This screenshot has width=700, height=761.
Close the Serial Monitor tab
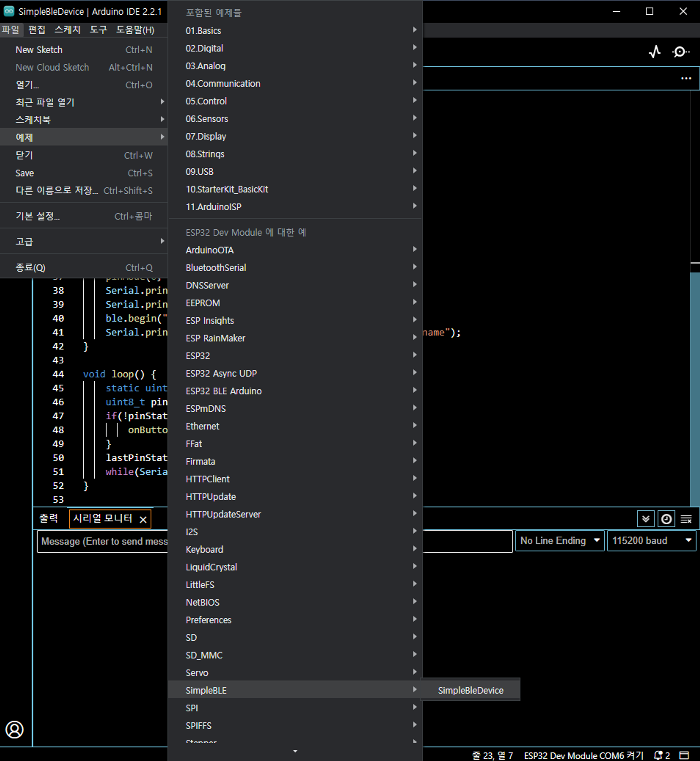[143, 519]
